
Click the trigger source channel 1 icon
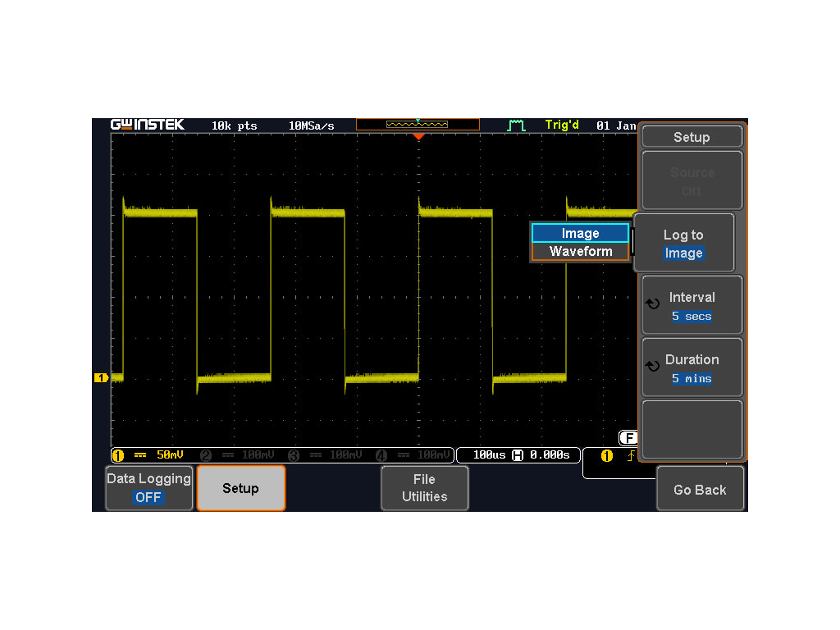coord(607,456)
